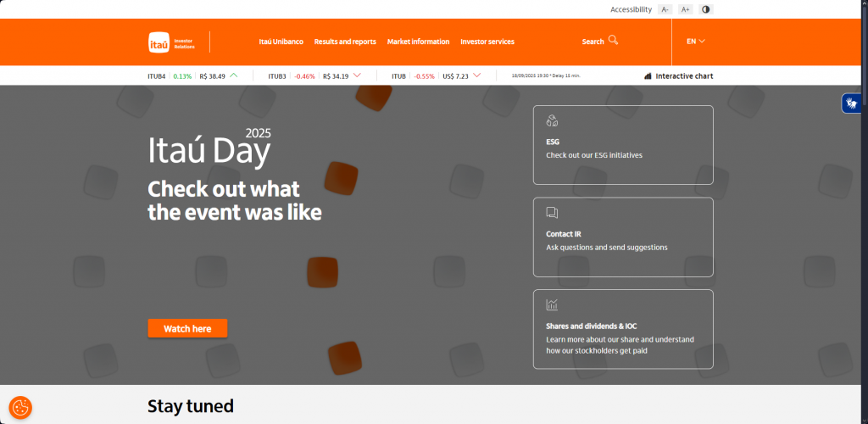The image size is (868, 424).
Task: Click the ITUB3 ticker label
Action: tap(277, 76)
